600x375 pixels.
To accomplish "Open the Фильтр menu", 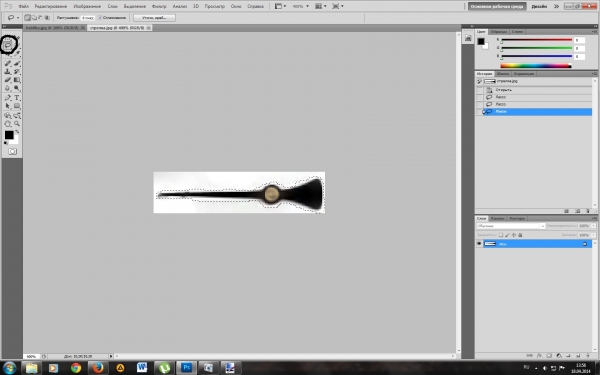I will pos(159,6).
